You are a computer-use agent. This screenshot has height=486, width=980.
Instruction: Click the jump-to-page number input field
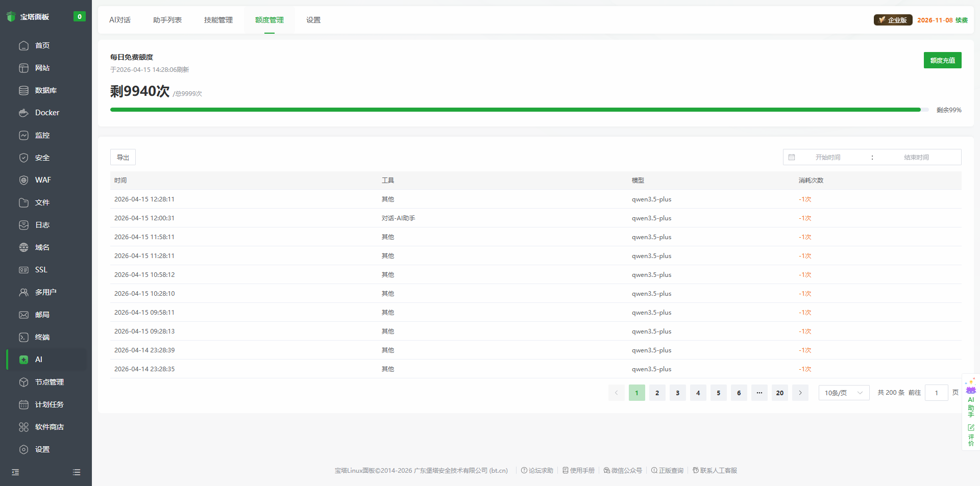click(936, 393)
